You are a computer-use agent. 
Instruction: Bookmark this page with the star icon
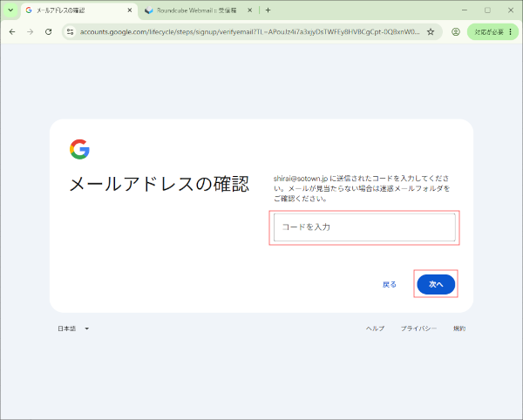click(x=431, y=31)
